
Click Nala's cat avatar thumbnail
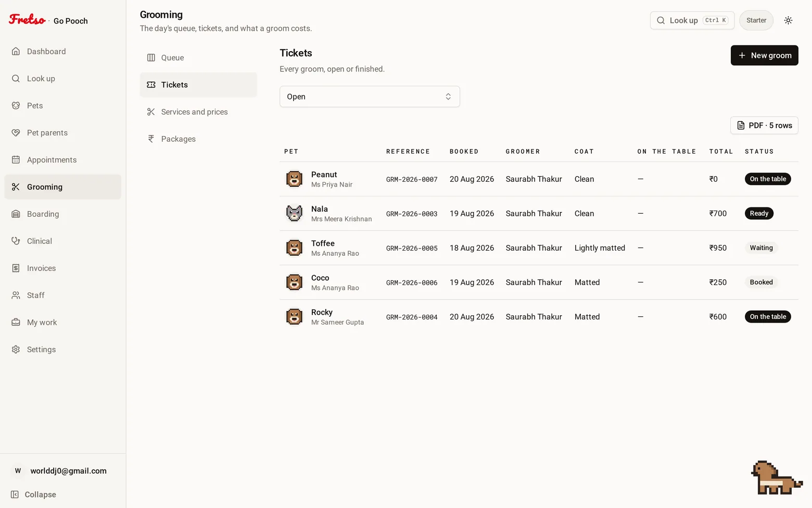coord(294,213)
